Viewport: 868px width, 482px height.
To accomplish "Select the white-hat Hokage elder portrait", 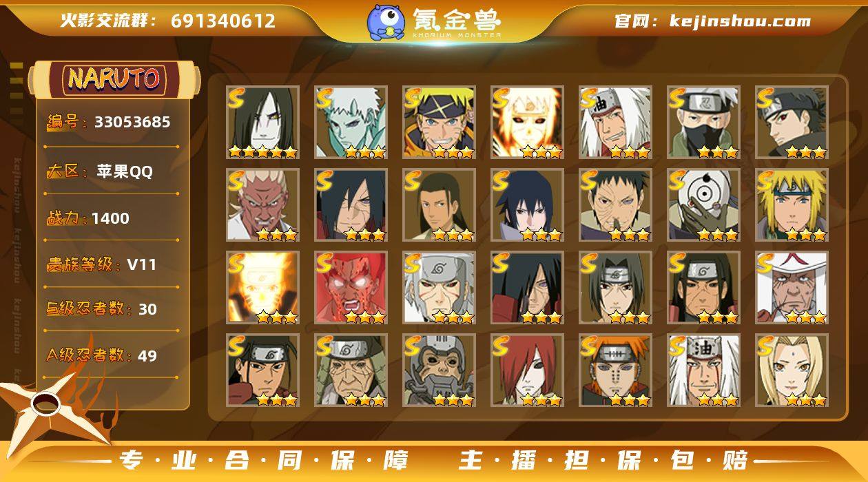I will [x=792, y=287].
